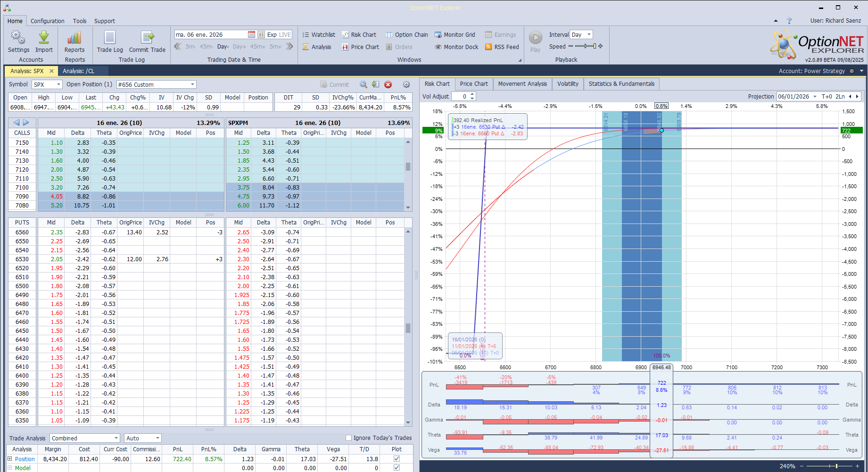Step forward one day with Day+

click(239, 47)
